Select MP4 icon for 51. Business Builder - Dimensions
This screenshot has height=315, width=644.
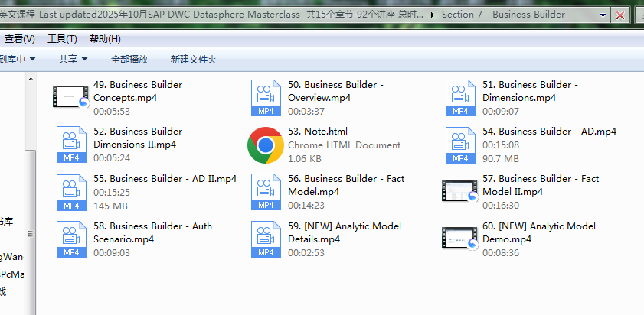460,97
